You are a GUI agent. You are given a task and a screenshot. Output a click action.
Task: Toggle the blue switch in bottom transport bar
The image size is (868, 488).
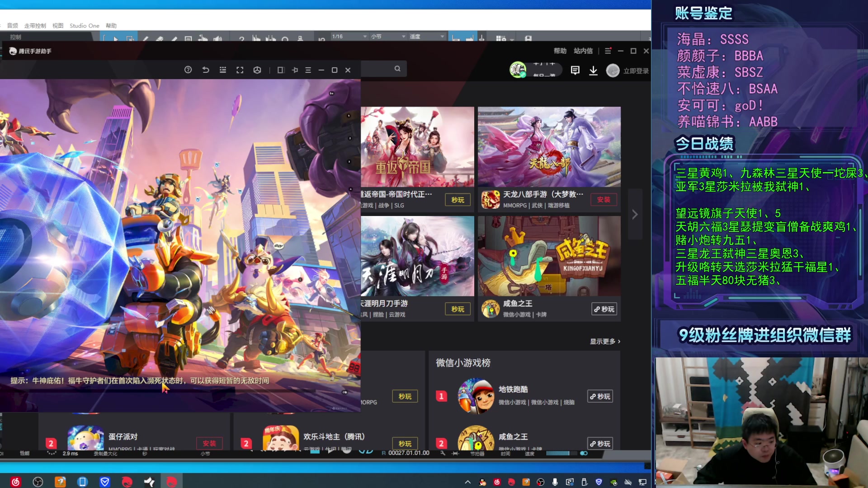(x=584, y=453)
